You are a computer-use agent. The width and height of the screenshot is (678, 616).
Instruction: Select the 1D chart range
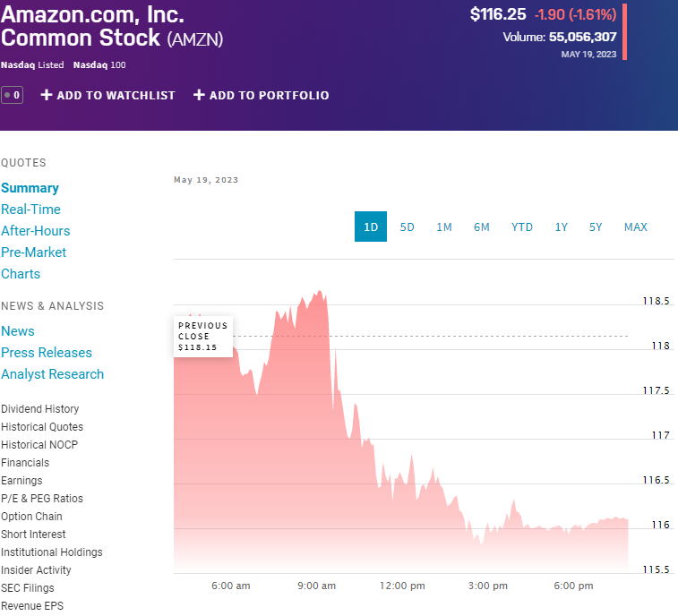pos(371,227)
